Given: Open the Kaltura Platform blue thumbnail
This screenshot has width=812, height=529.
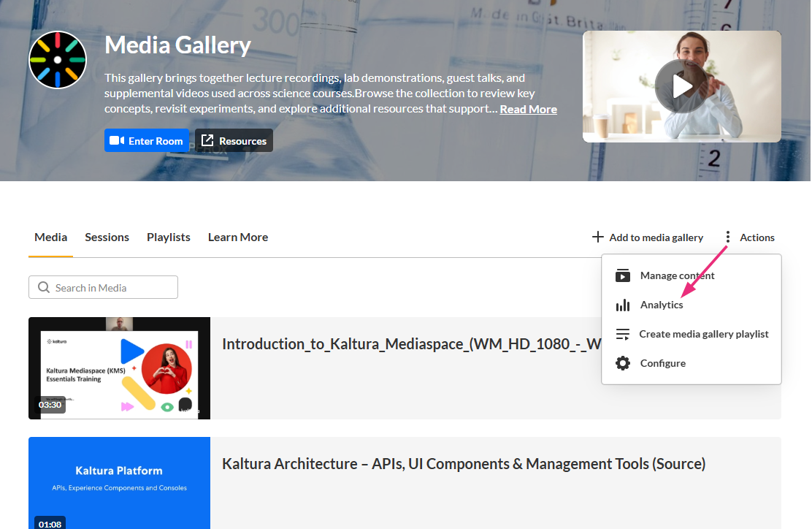Looking at the screenshot, I should pos(119,483).
